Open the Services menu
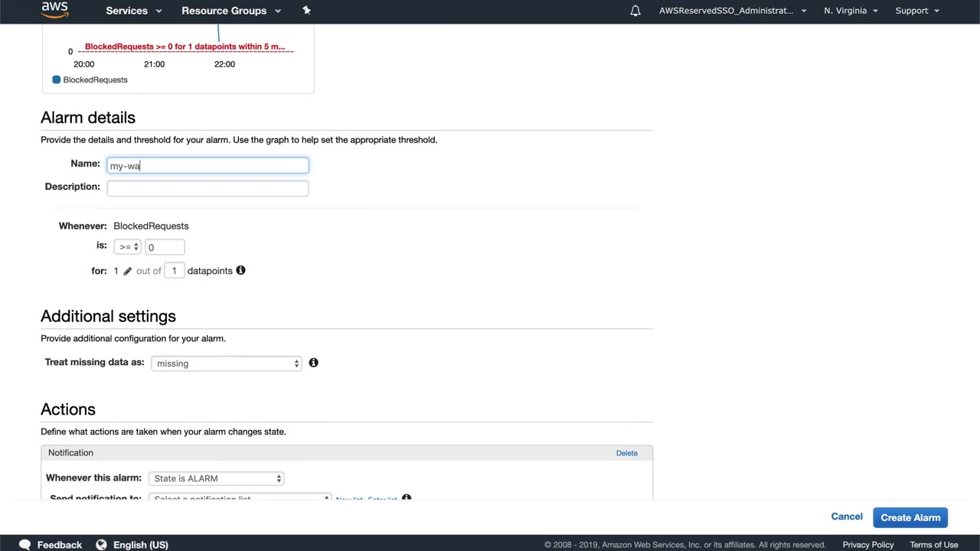The width and height of the screenshot is (980, 551). coord(133,11)
